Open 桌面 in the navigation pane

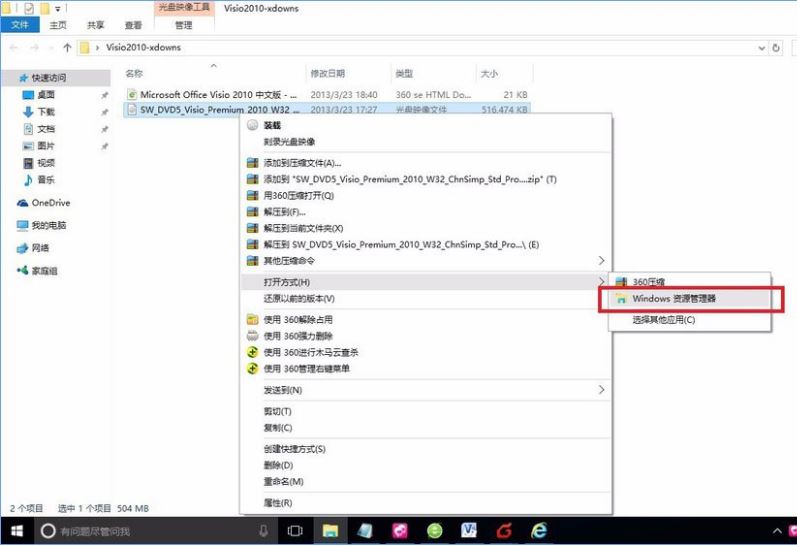click(x=46, y=95)
